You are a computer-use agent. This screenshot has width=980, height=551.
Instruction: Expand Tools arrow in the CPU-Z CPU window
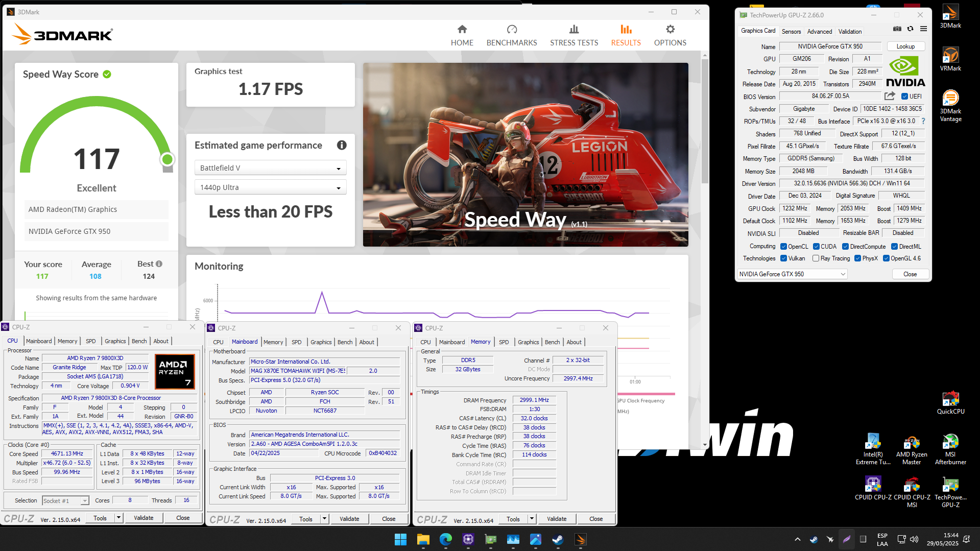(118, 518)
